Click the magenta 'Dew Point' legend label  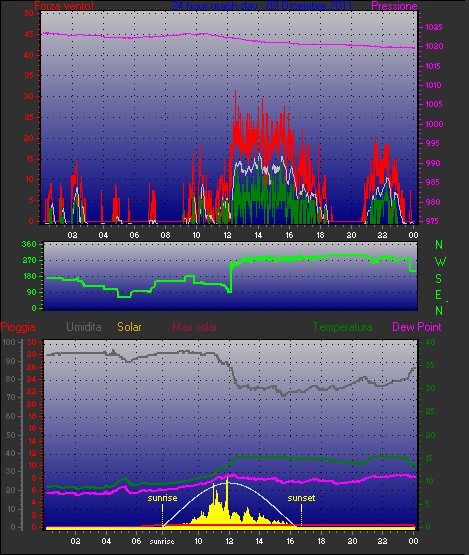tap(417, 327)
